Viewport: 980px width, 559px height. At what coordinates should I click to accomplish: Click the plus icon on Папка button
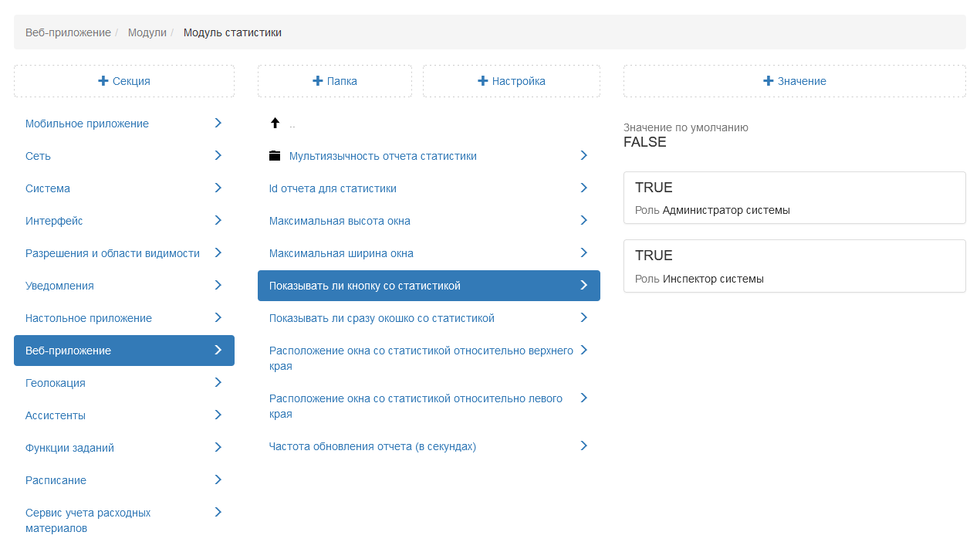tap(317, 81)
